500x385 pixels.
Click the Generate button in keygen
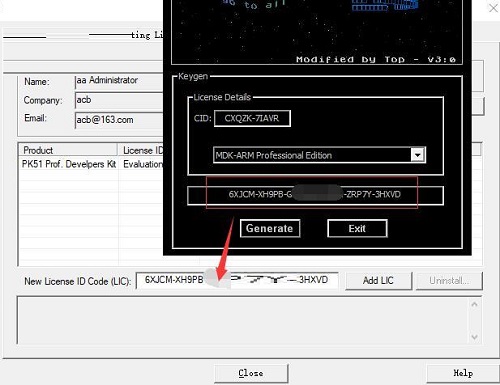pyautogui.click(x=270, y=229)
